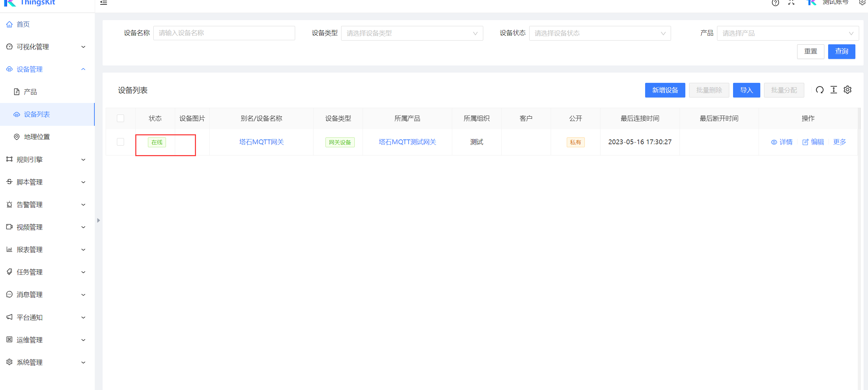Collapse sidebar with menu fold icon

click(104, 3)
